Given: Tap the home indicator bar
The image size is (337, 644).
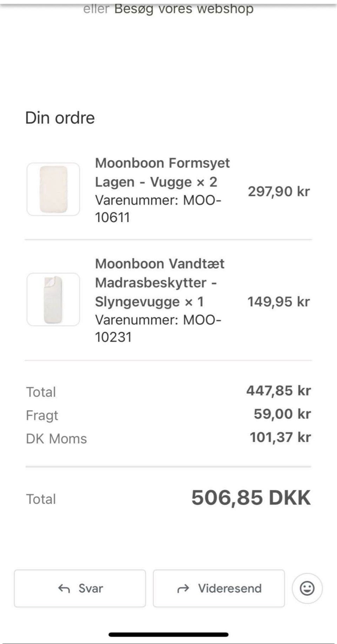Looking at the screenshot, I should (168, 635).
